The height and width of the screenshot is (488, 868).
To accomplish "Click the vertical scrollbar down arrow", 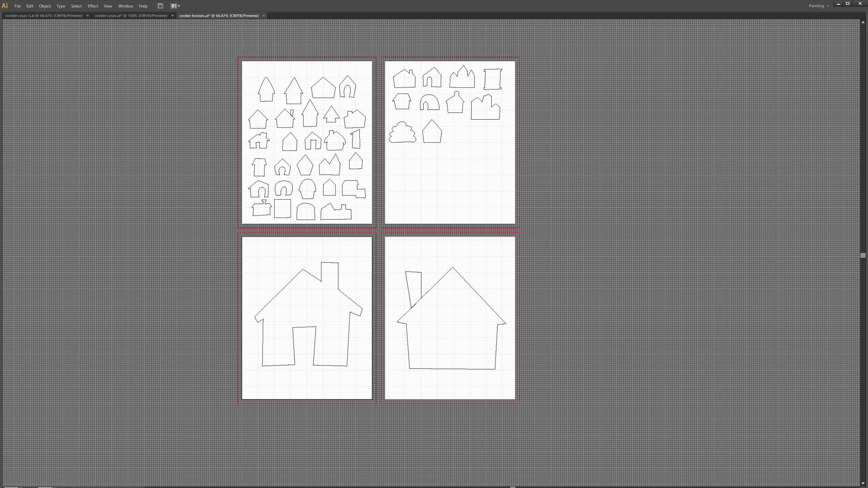I will pos(863,483).
